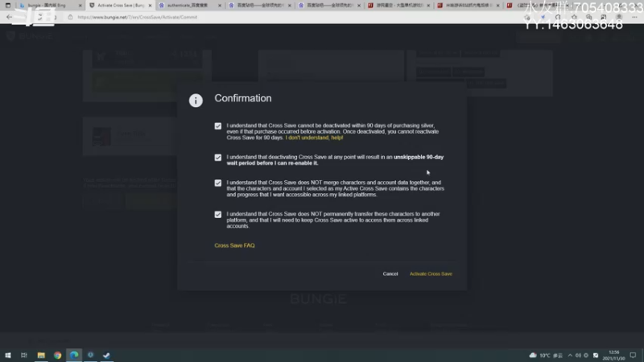This screenshot has width=644, height=362.
Task: Open the volume control in system tray
Action: pos(578,356)
